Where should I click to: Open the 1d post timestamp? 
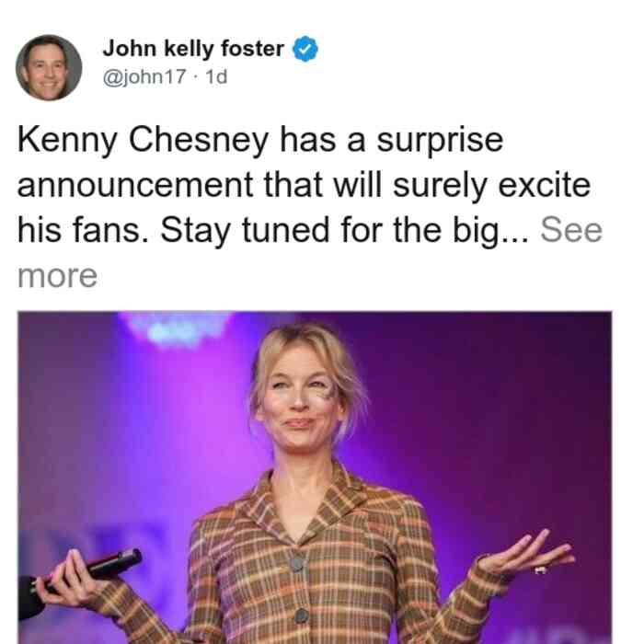tap(216, 76)
